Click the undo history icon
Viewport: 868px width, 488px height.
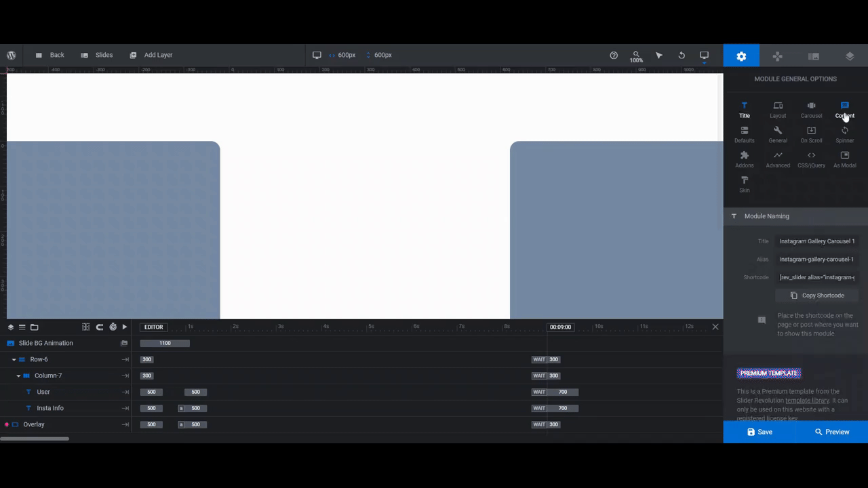click(682, 56)
